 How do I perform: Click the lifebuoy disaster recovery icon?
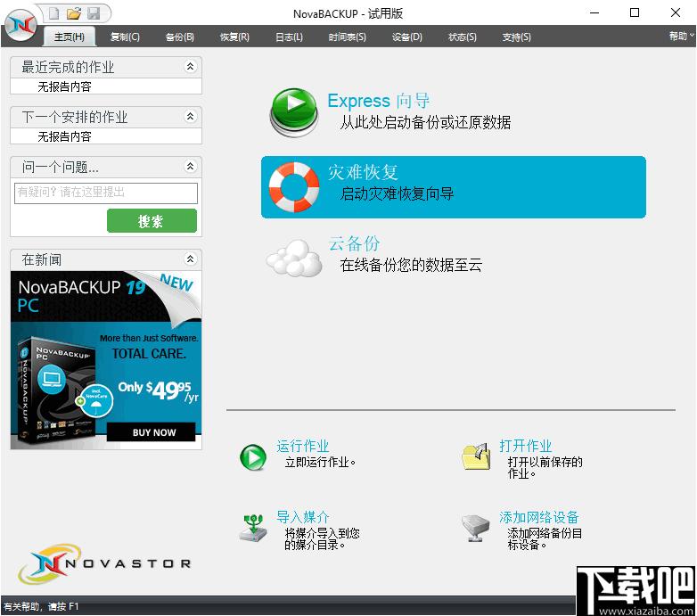pos(294,186)
